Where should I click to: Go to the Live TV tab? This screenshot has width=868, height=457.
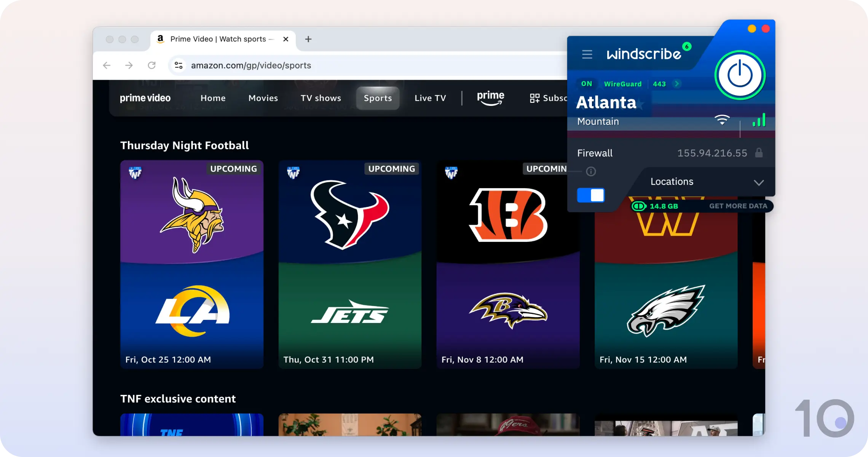tap(430, 98)
